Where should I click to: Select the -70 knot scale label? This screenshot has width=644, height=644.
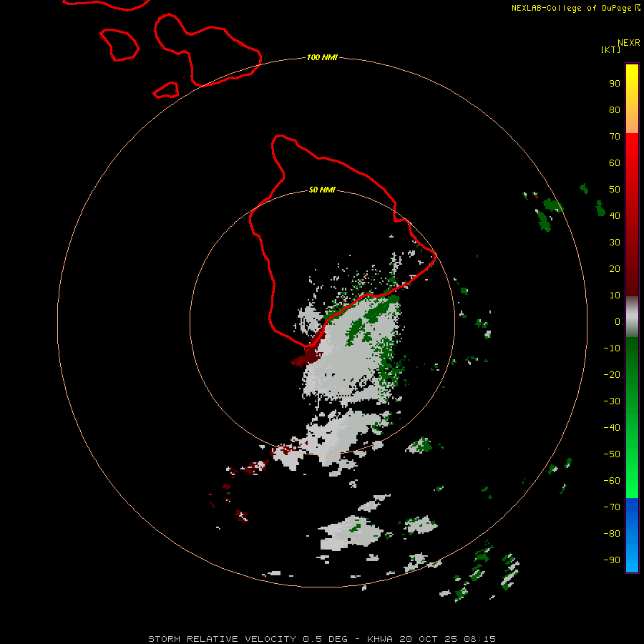(x=612, y=507)
